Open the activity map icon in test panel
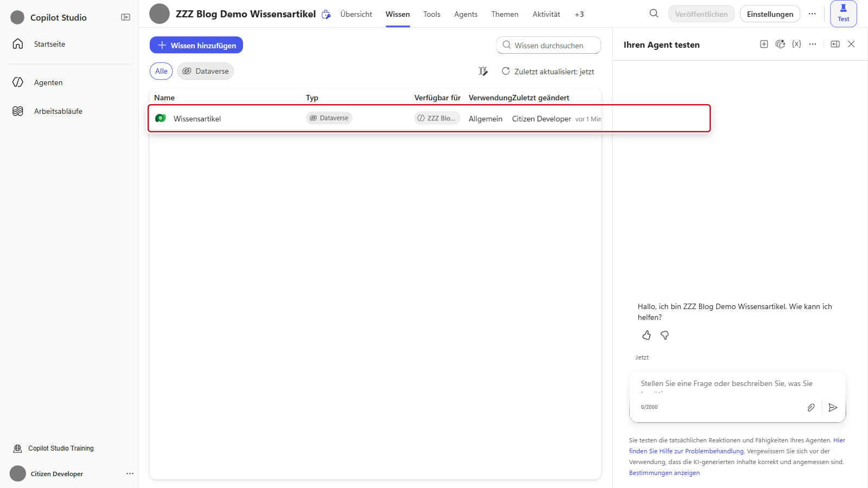868x488 pixels. tap(780, 44)
